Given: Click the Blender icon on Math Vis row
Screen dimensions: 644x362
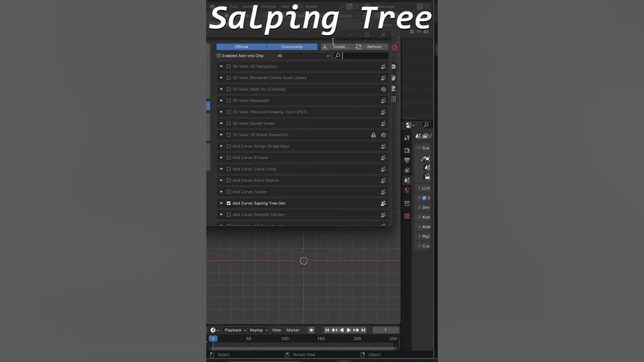Looking at the screenshot, I should 383,89.
